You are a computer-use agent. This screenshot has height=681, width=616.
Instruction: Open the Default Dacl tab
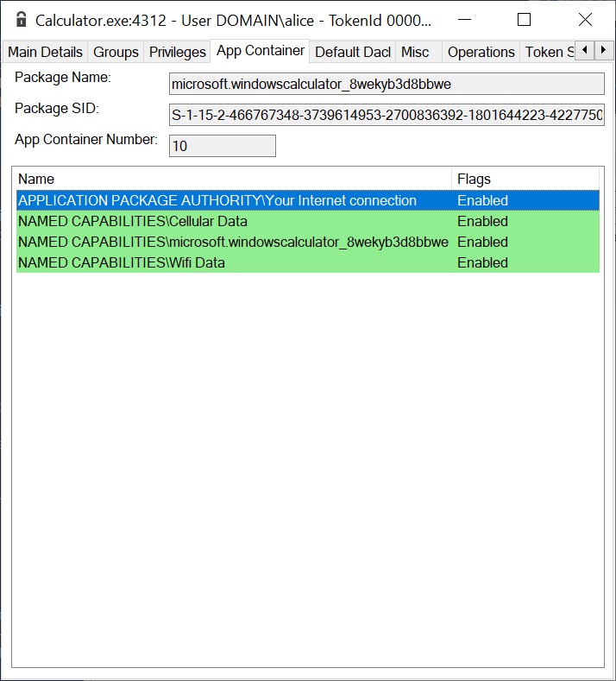click(353, 52)
